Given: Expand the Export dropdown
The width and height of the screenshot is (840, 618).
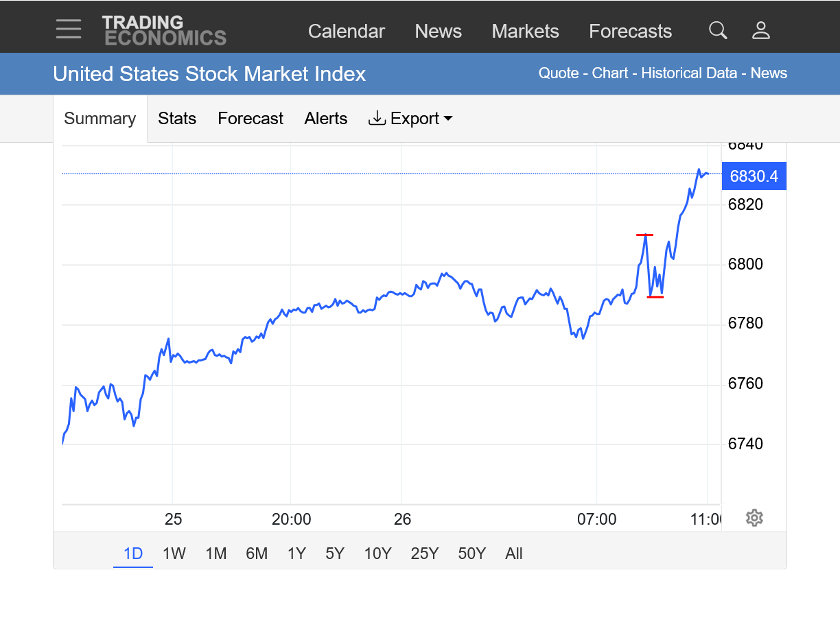Looking at the screenshot, I should coord(410,119).
